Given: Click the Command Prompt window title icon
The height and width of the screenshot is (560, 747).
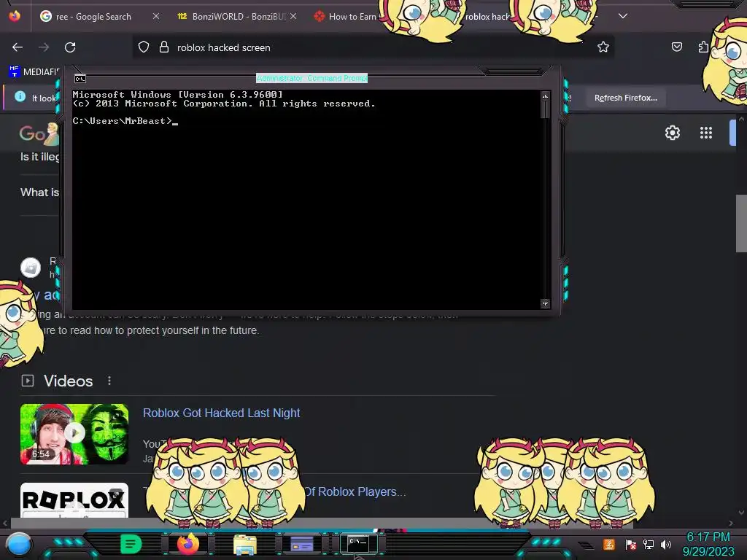Looking at the screenshot, I should [x=80, y=79].
